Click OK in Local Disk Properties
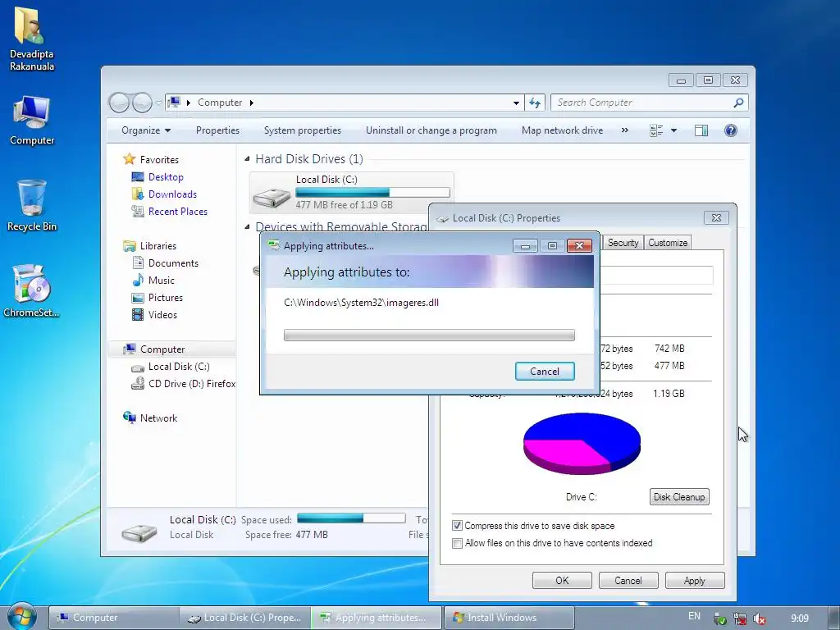The height and width of the screenshot is (630, 840). tap(562, 581)
